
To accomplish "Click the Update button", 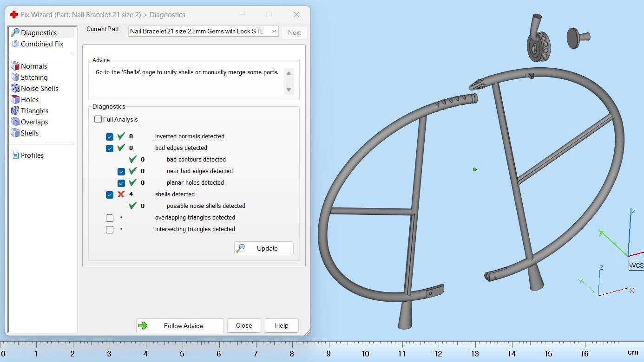I will tap(264, 248).
